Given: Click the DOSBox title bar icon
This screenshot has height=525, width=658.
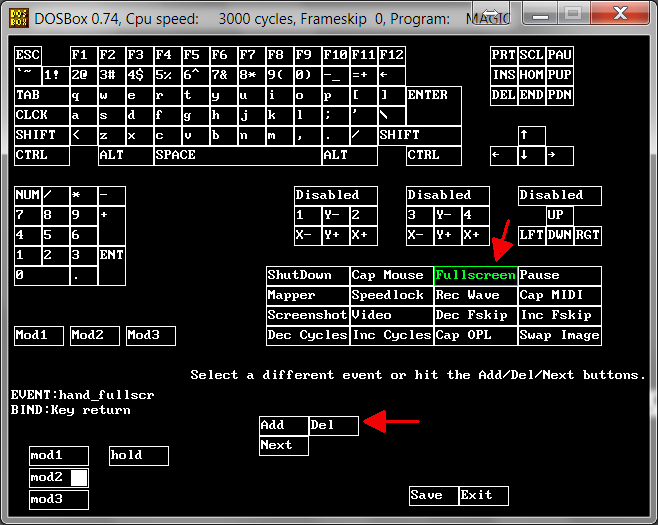Looking at the screenshot, I should pos(19,18).
